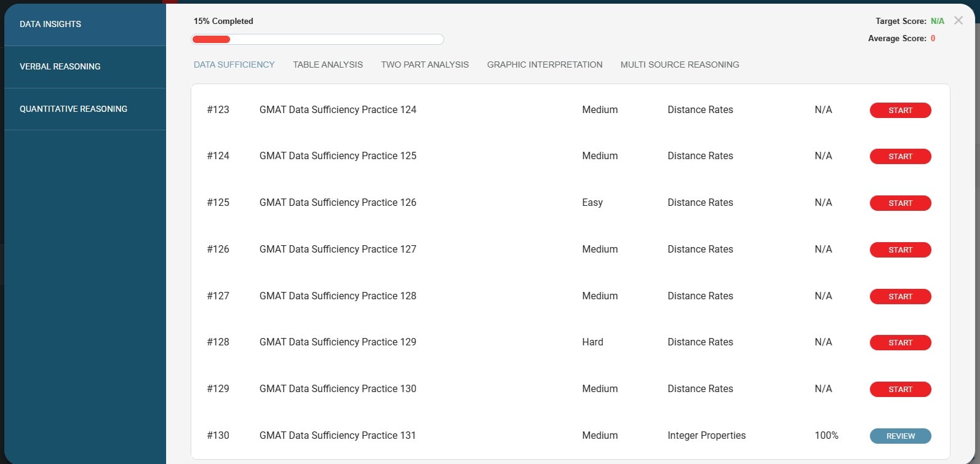Click the GMAT Data Sufficiency Practice 131 title
Image resolution: width=980 pixels, height=464 pixels.
click(337, 435)
